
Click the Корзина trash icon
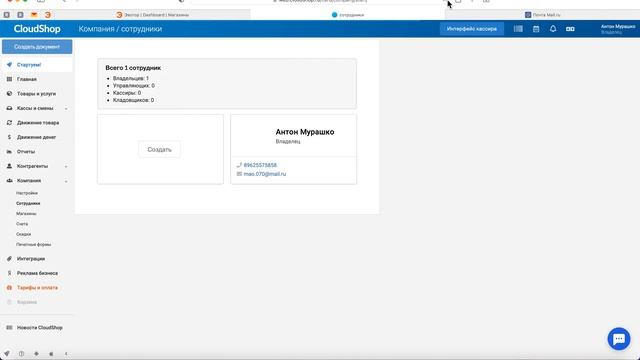click(x=9, y=302)
